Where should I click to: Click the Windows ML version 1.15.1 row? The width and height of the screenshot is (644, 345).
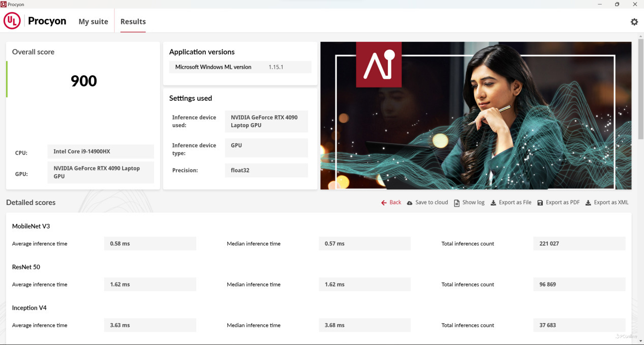(x=240, y=67)
